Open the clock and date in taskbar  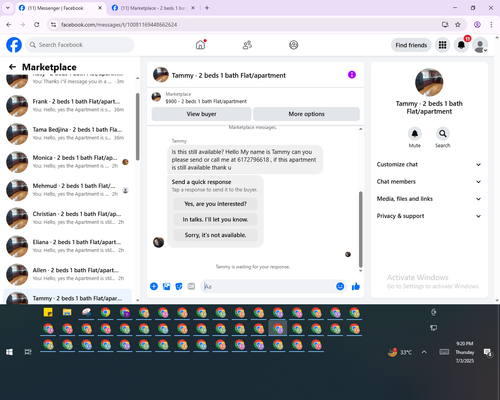click(x=465, y=352)
